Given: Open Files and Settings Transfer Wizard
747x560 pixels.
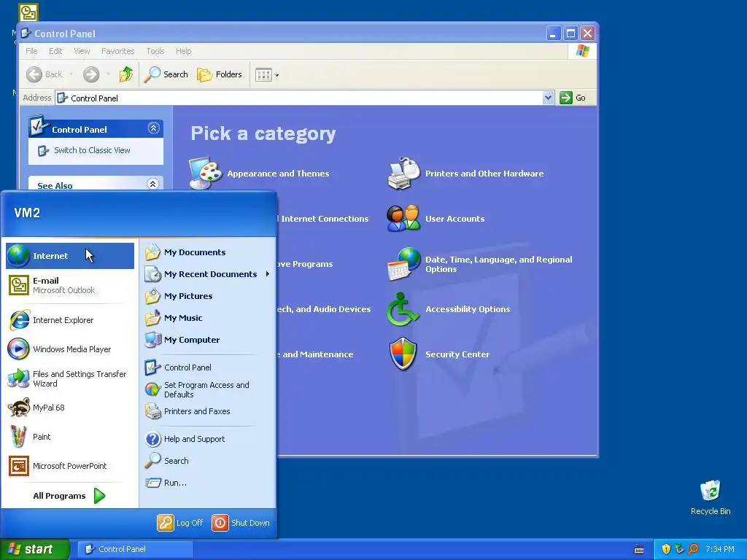Looking at the screenshot, I should pos(70,378).
